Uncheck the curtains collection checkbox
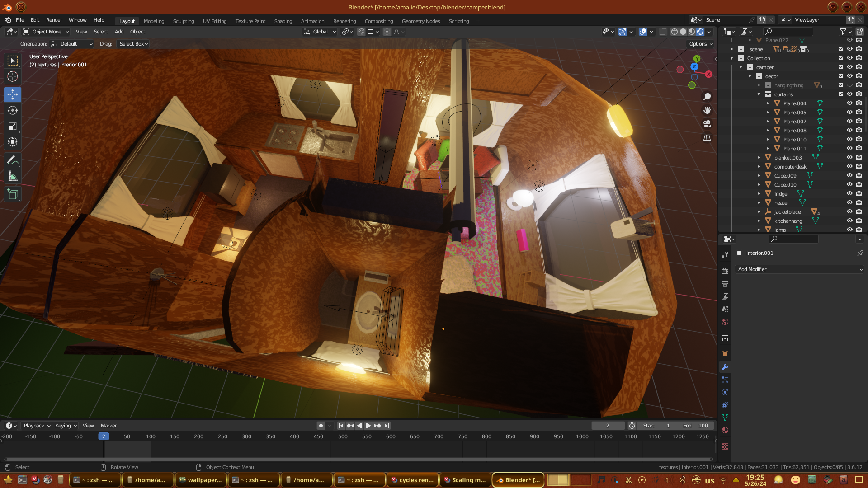Image resolution: width=868 pixels, height=488 pixels. pyautogui.click(x=841, y=94)
